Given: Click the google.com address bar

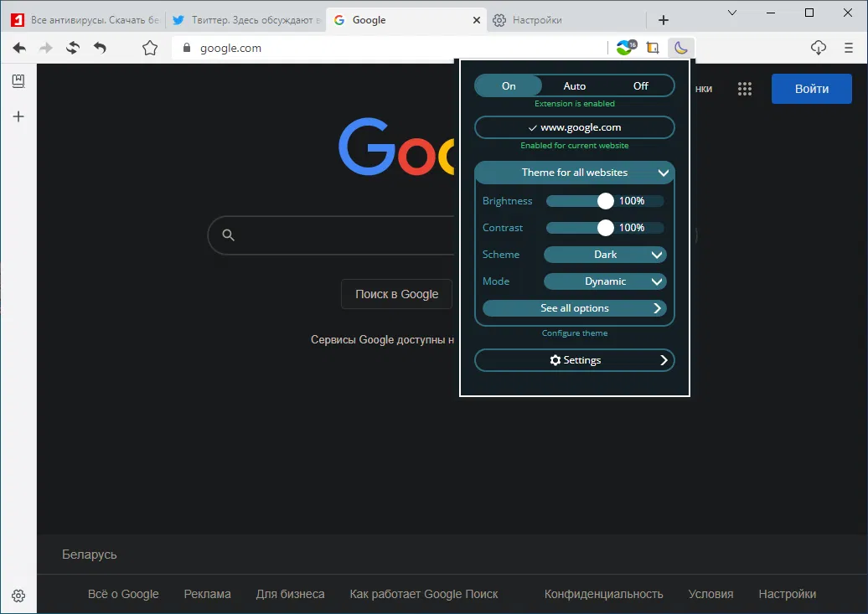Looking at the screenshot, I should point(390,49).
